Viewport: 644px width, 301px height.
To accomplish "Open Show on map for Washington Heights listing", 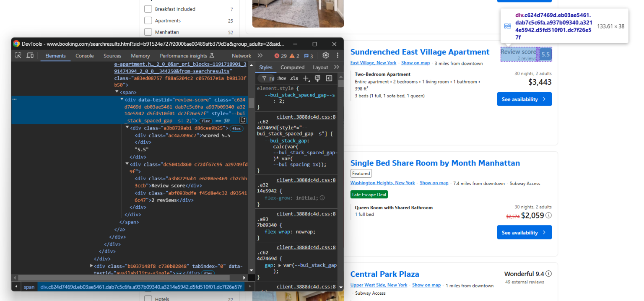I will [x=434, y=183].
